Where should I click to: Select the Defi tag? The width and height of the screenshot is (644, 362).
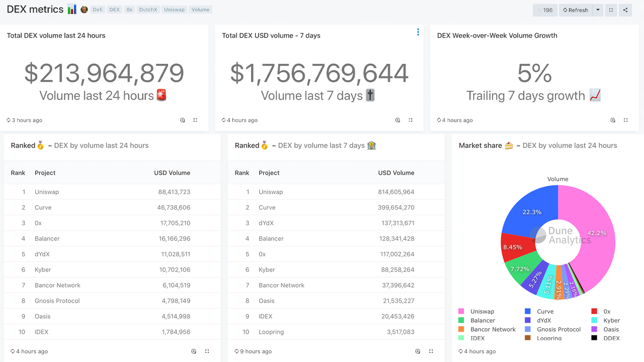tap(98, 10)
